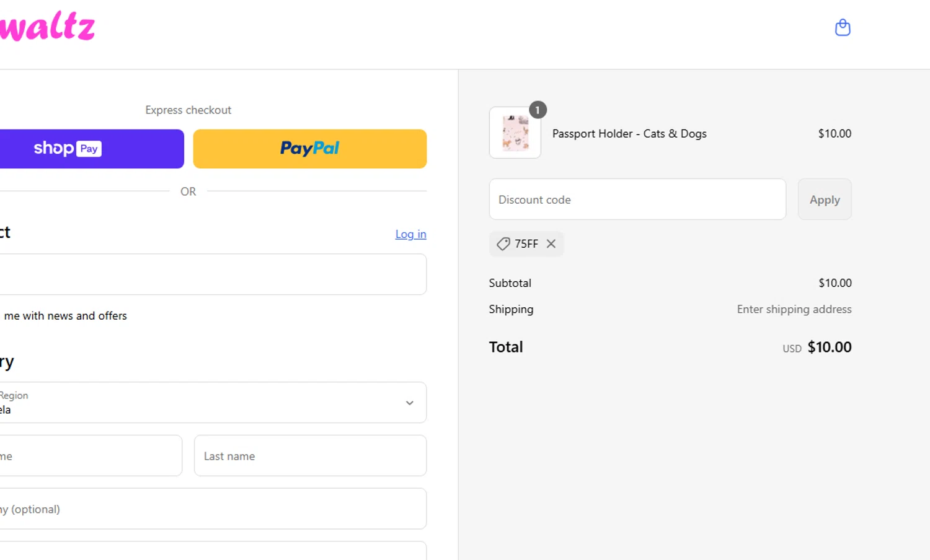Click the tag icon beside 75FF

pos(503,244)
